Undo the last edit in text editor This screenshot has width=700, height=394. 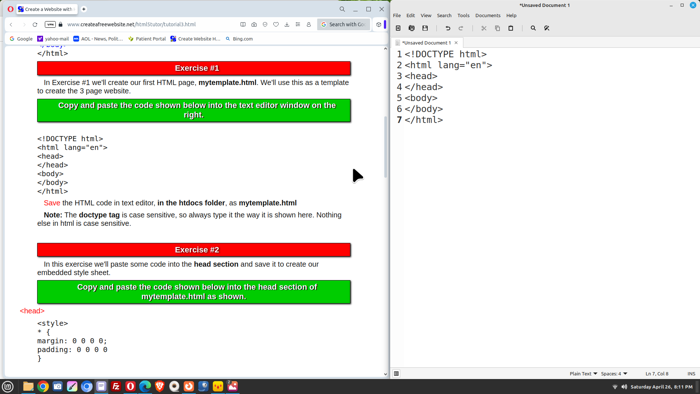tap(448, 28)
